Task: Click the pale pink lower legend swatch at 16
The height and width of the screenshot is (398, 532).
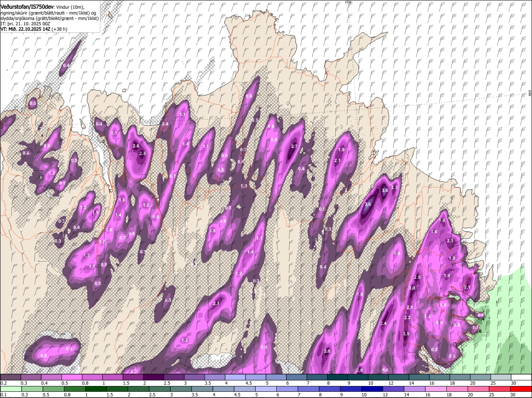Action: click(x=436, y=389)
